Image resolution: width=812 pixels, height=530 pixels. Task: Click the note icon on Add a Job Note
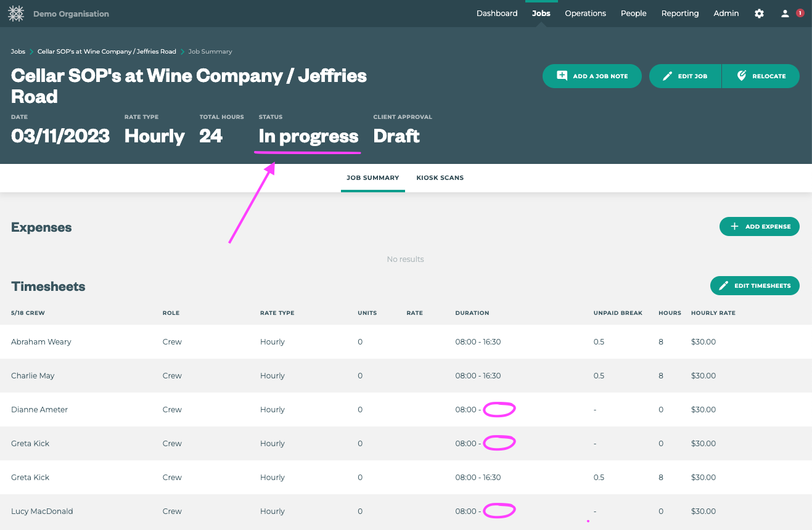point(562,76)
